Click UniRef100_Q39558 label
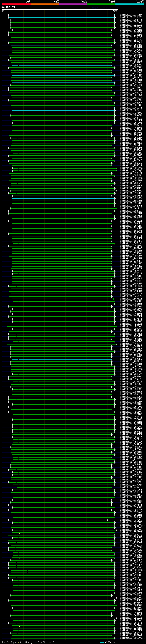146x644 pixels. point(131,351)
